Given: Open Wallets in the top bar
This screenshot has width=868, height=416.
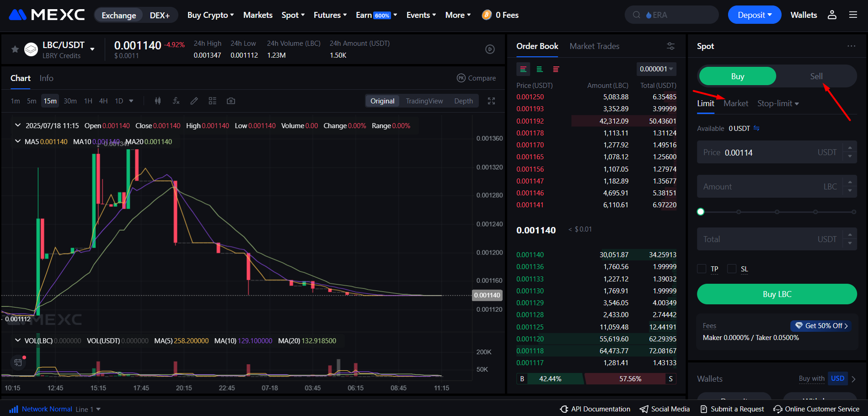Looking at the screenshot, I should click(804, 15).
